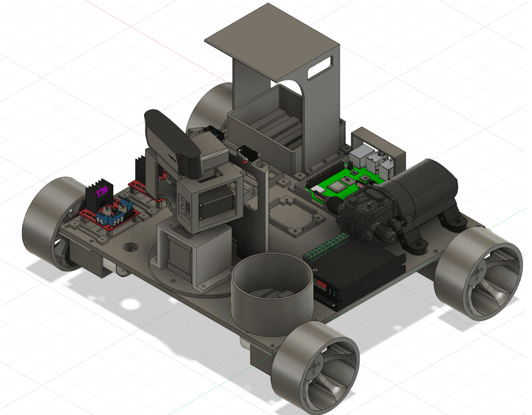Click the small round hole in base plate
Viewport: 532px width, 415px height.
[x=129, y=246]
